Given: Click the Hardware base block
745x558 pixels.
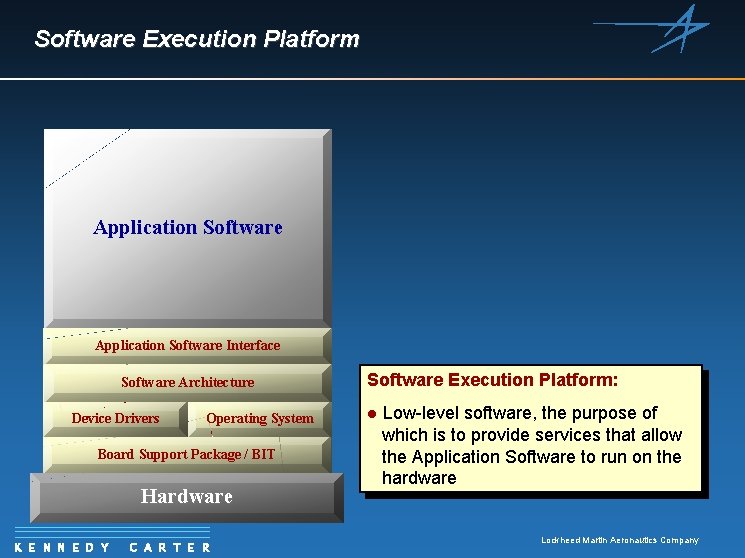Looking at the screenshot, I should pyautogui.click(x=187, y=497).
